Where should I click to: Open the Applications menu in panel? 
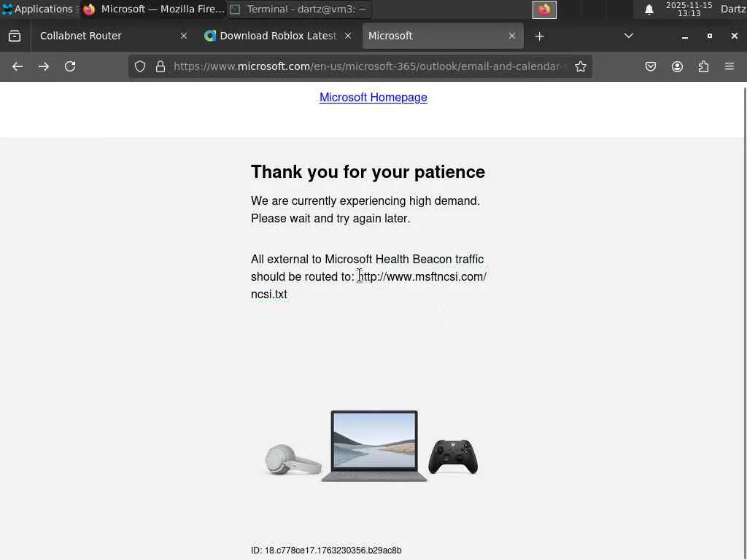(39, 9)
